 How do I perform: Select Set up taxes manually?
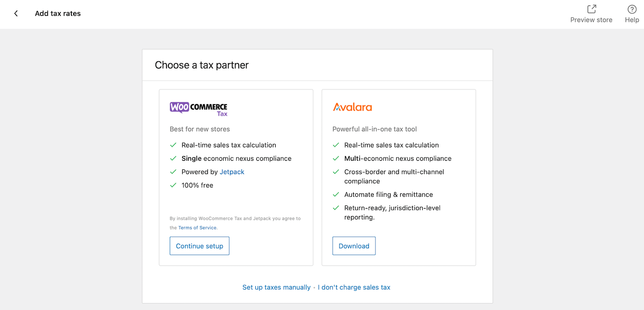click(x=276, y=287)
